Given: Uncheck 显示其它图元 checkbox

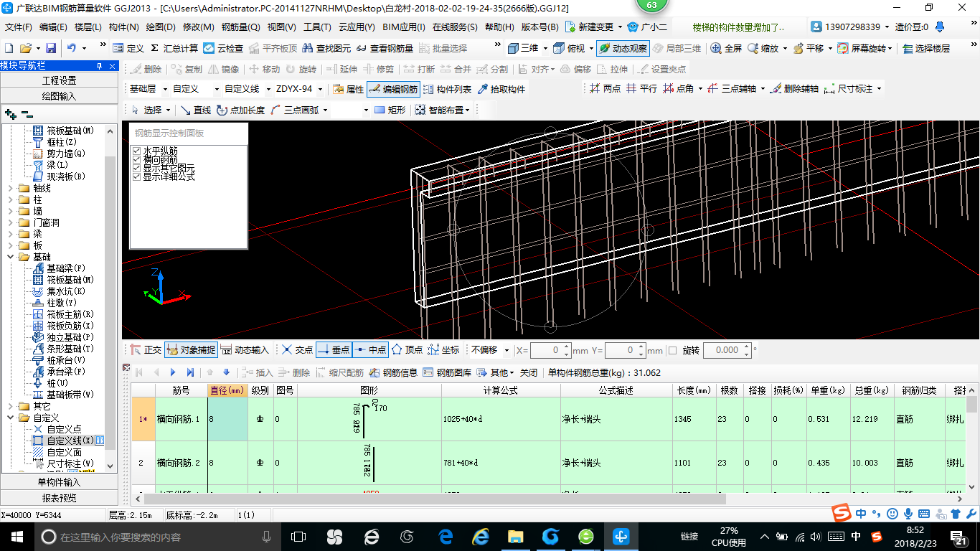Looking at the screenshot, I should click(137, 168).
